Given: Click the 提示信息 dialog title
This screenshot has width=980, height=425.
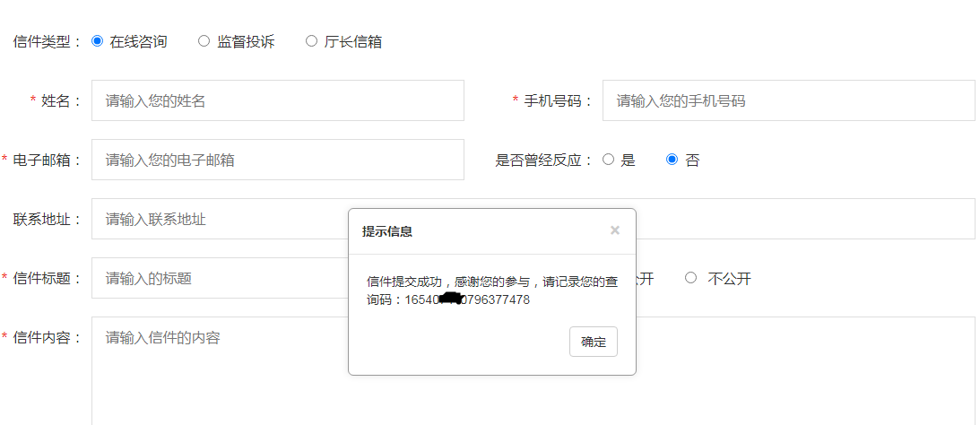Looking at the screenshot, I should [386, 232].
